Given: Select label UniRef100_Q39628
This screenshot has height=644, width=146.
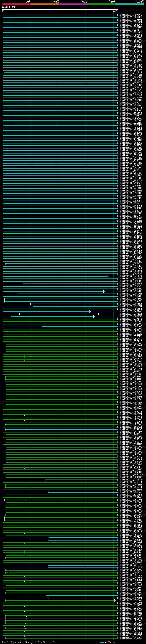Looking at the screenshot, I should pyautogui.click(x=131, y=314).
